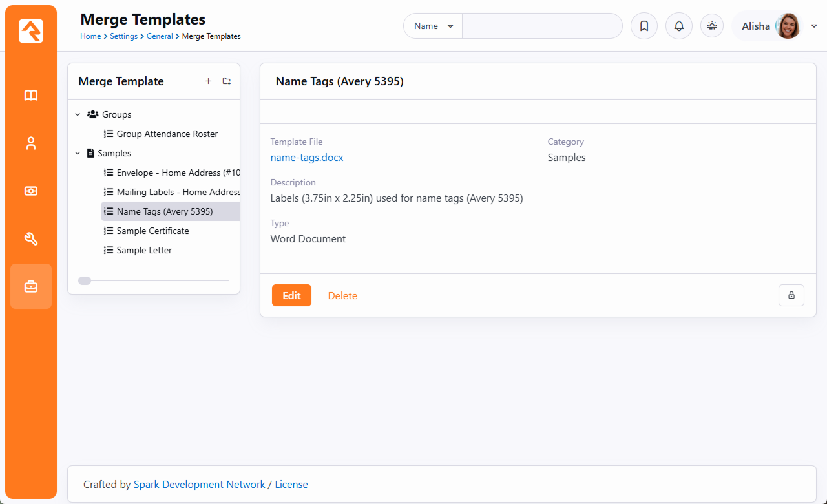
Task: Click the bookmark icon in header
Action: (644, 26)
